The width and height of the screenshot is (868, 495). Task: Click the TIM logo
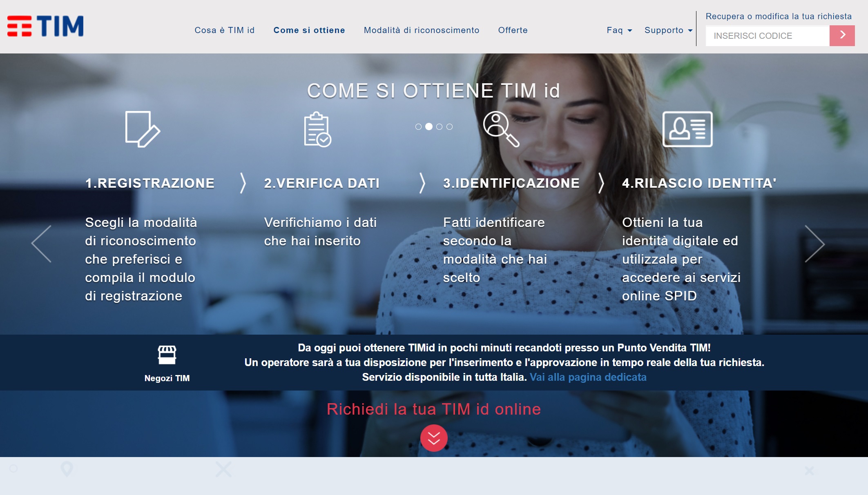click(x=45, y=26)
